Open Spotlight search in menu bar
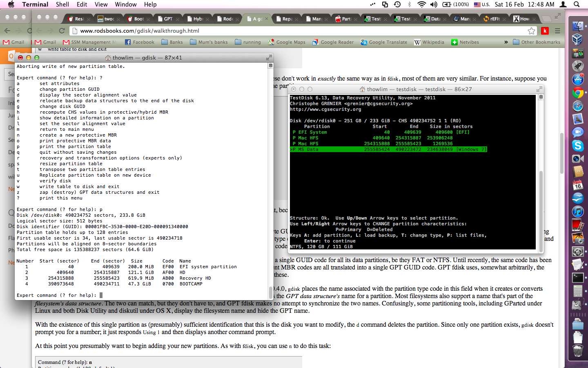 577,4
